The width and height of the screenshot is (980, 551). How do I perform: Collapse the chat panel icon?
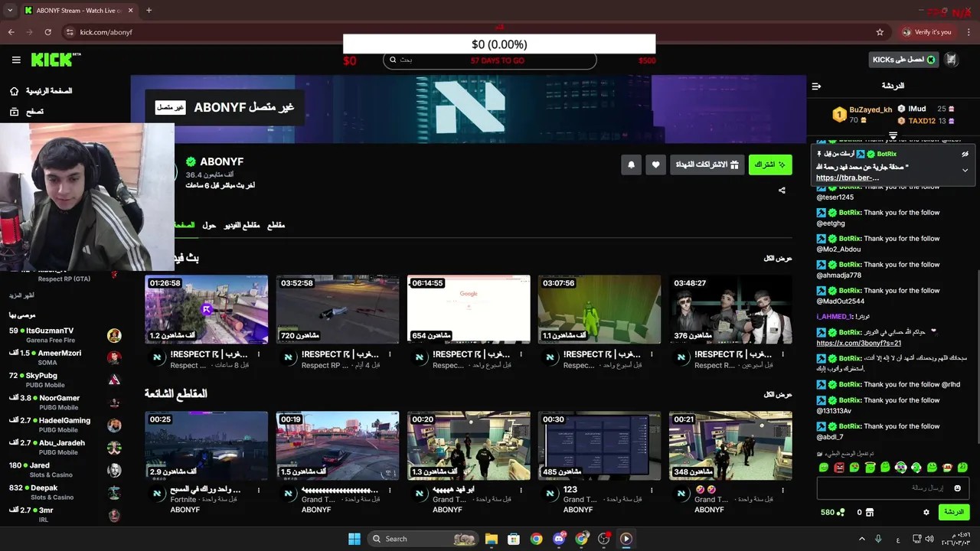coord(816,86)
